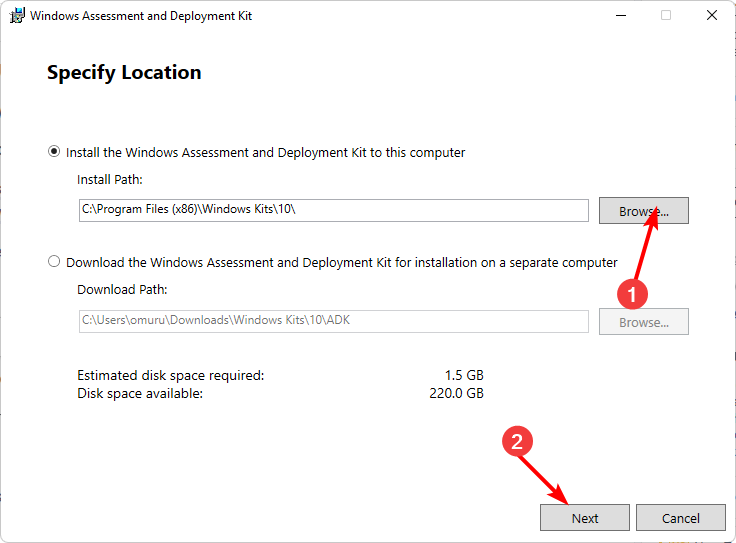Click the "Install the Windows Assessment" option label
This screenshot has height=543, width=736.
tap(265, 153)
